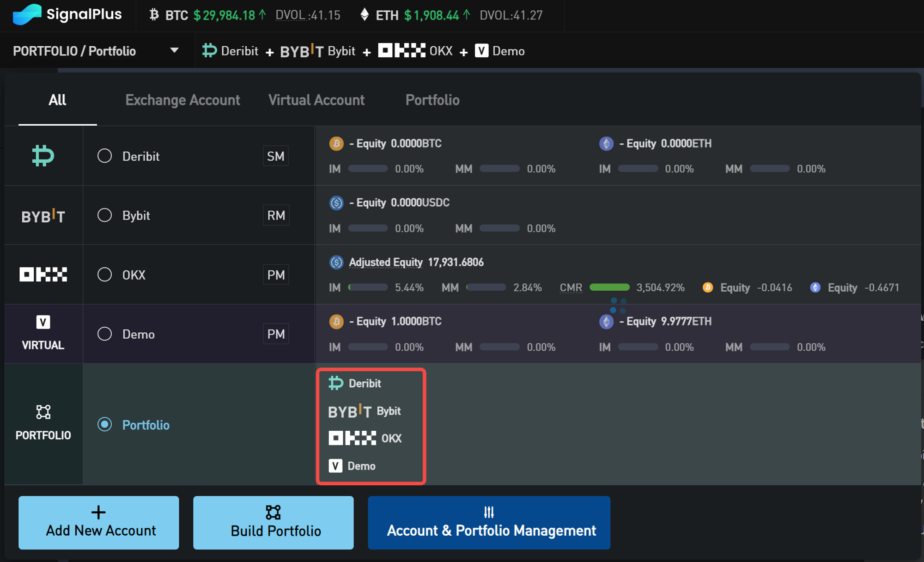Viewport: 924px width, 562px height.
Task: Switch to the Exchange Account tab
Action: [182, 100]
